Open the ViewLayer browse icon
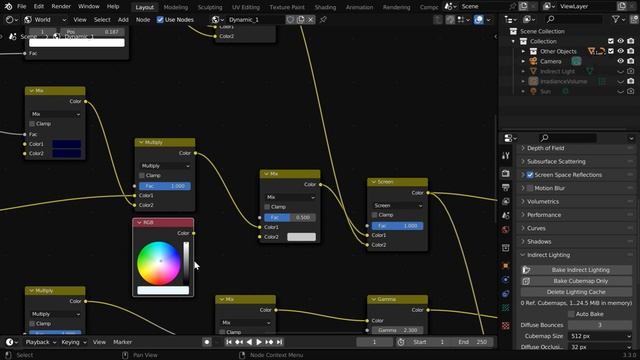Image resolution: width=640 pixels, height=360 pixels. click(x=549, y=7)
